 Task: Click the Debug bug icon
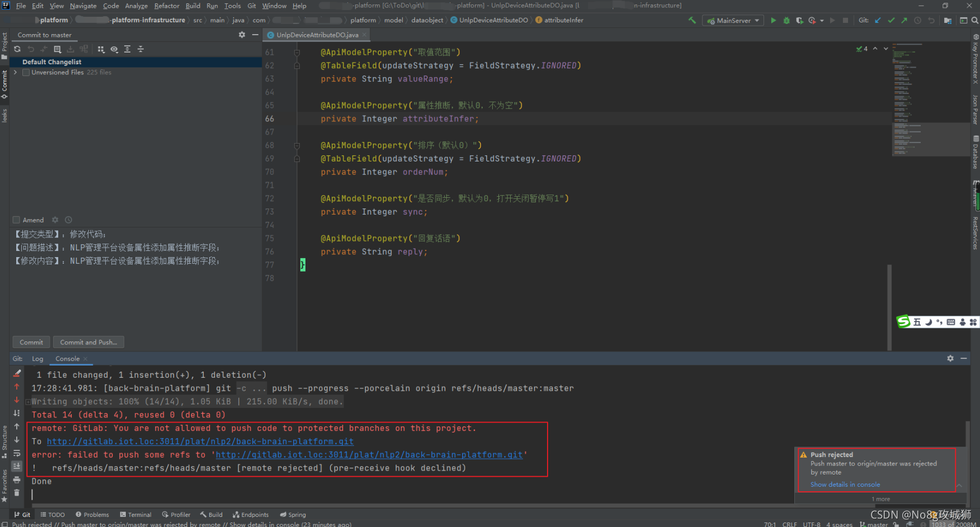786,20
